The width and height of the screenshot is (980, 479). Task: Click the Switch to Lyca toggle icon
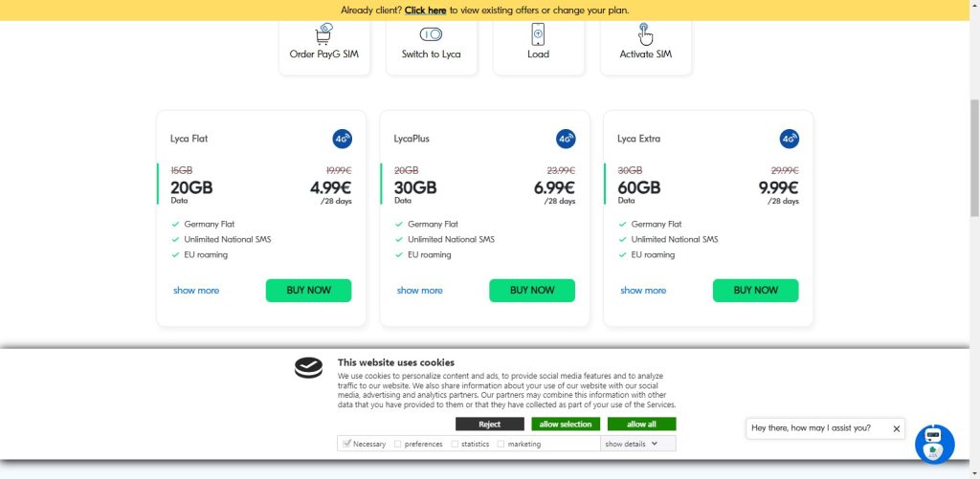click(x=431, y=34)
